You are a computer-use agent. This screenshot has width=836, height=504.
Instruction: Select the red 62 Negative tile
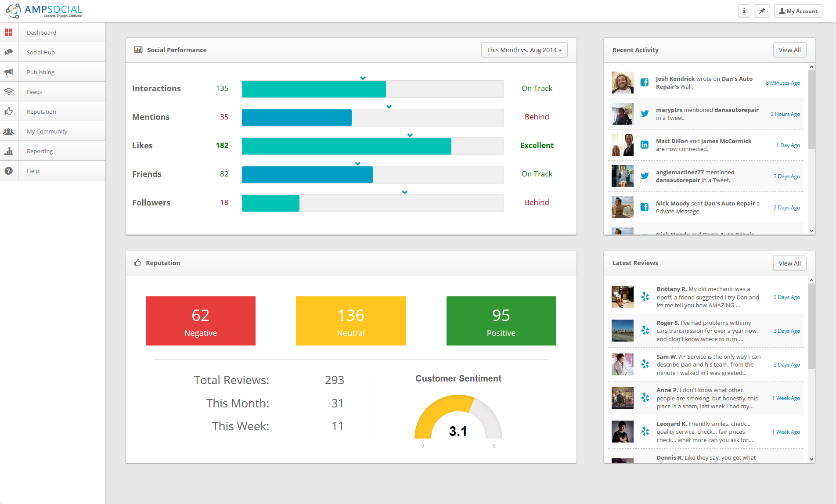pyautogui.click(x=201, y=321)
